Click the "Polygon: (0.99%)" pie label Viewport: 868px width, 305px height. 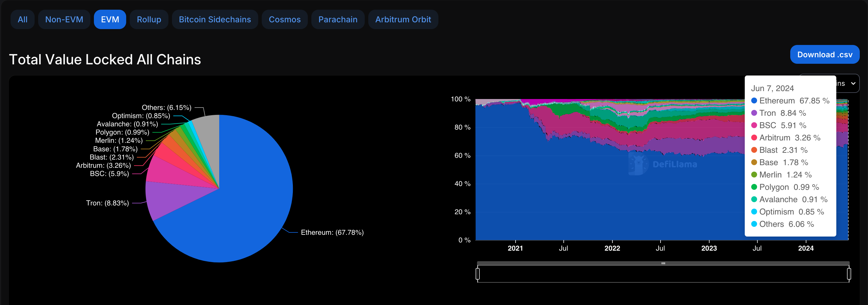(x=122, y=132)
